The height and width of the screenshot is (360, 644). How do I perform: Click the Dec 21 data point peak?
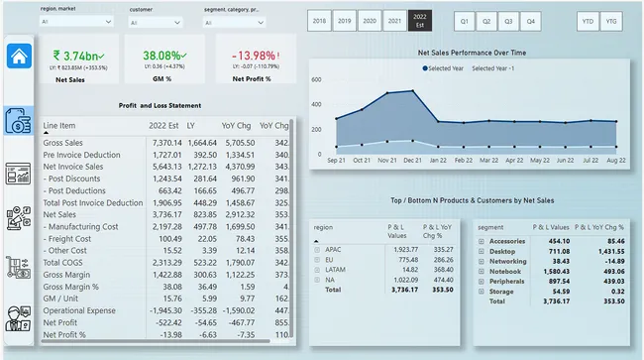pos(413,91)
